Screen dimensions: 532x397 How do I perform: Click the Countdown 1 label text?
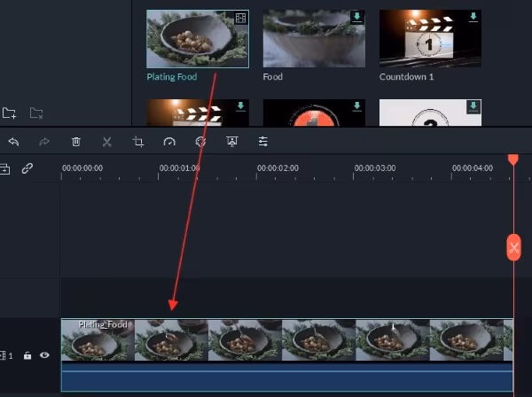click(406, 76)
